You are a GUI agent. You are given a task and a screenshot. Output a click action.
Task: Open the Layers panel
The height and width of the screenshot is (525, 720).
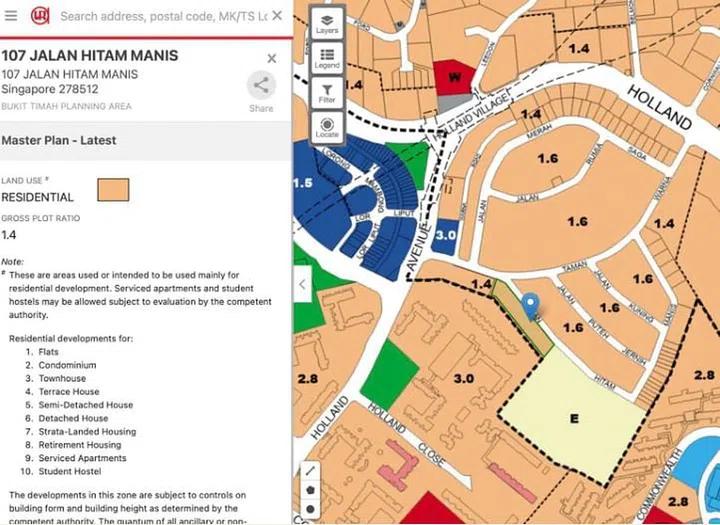click(327, 23)
